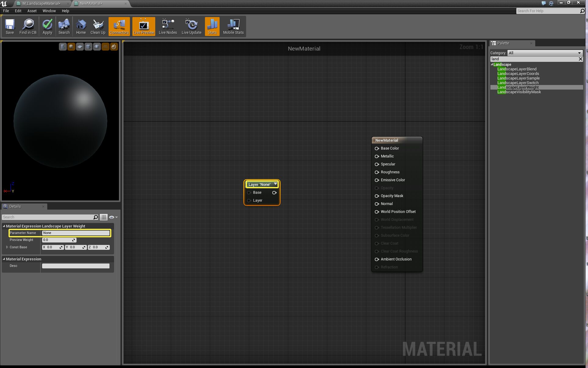This screenshot has height=368, width=588.
Task: Click the Parameter Name field showing None
Action: (x=76, y=233)
